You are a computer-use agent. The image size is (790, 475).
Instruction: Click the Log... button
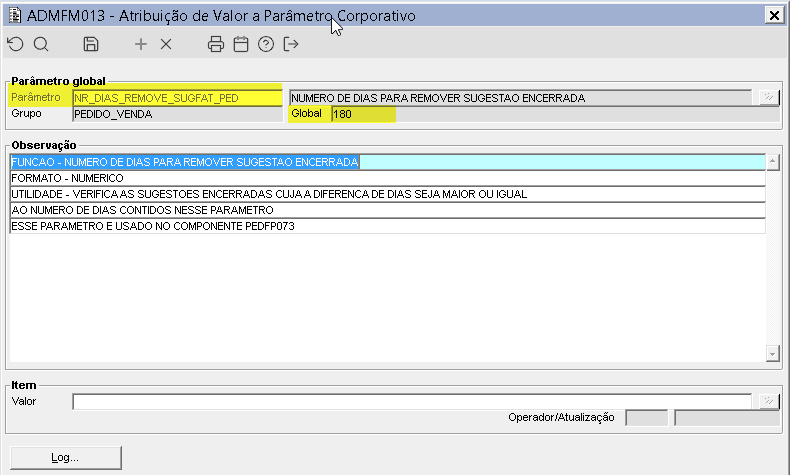pyautogui.click(x=65, y=457)
